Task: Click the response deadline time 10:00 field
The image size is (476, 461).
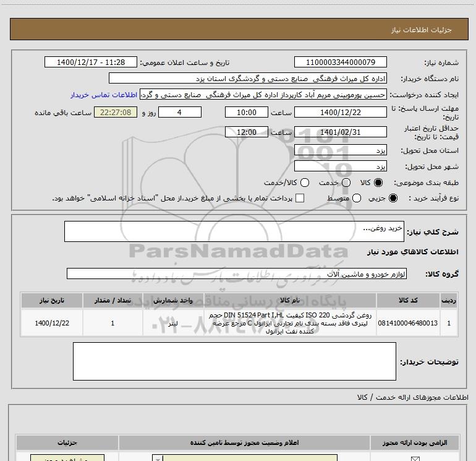Action: [x=247, y=113]
